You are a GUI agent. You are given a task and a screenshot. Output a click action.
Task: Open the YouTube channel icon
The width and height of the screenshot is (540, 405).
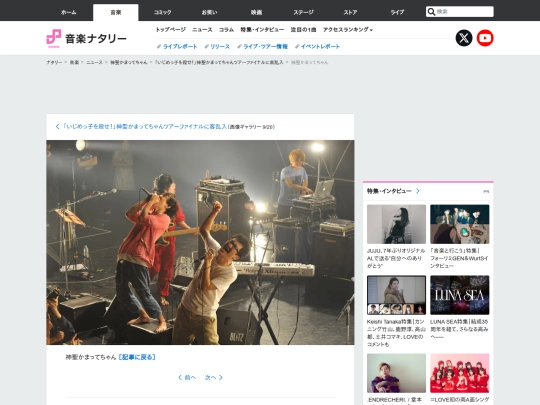click(x=485, y=38)
